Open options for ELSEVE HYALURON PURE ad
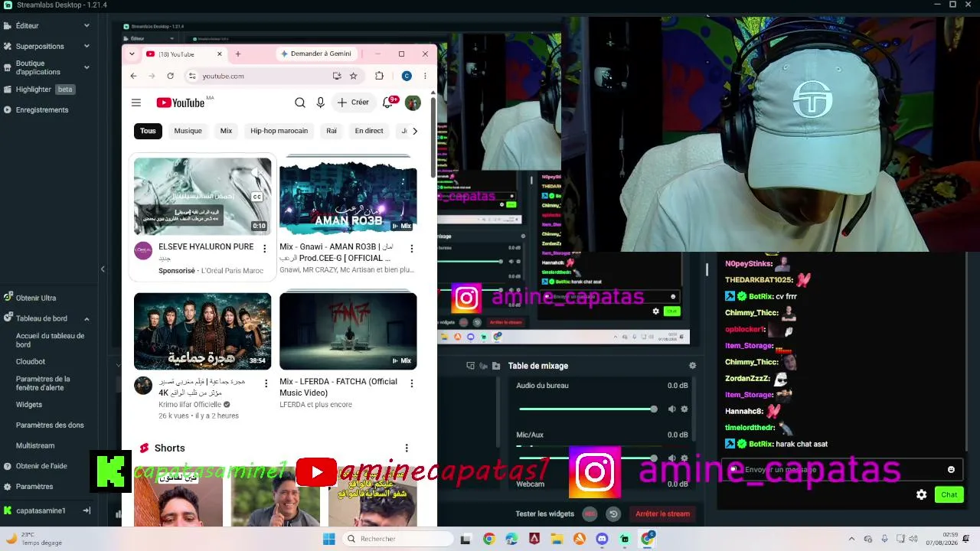Viewport: 980px width, 551px height. pos(265,249)
